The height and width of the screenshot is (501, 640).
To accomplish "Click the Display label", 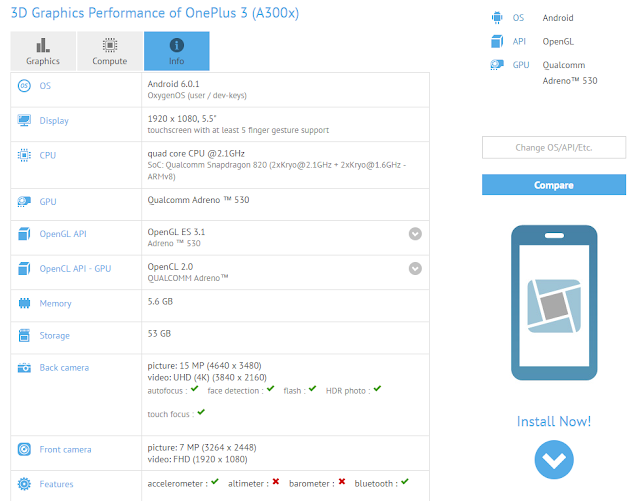I will coord(54,121).
